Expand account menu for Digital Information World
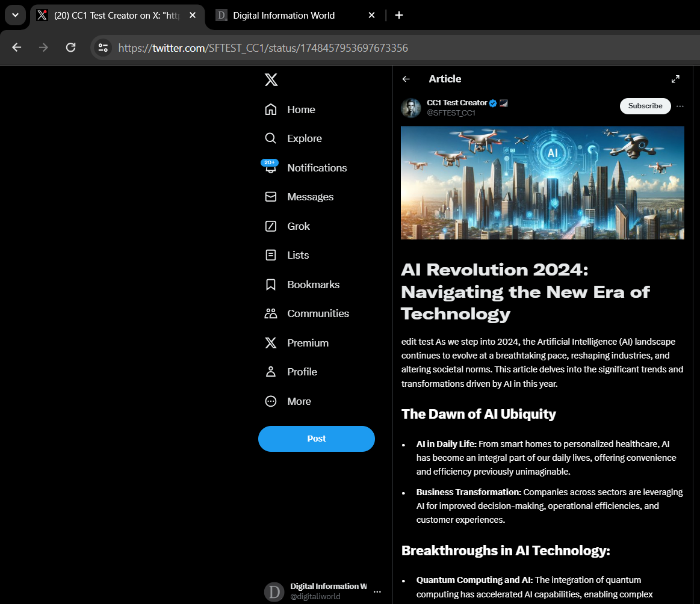This screenshot has width=700, height=604. click(x=377, y=592)
